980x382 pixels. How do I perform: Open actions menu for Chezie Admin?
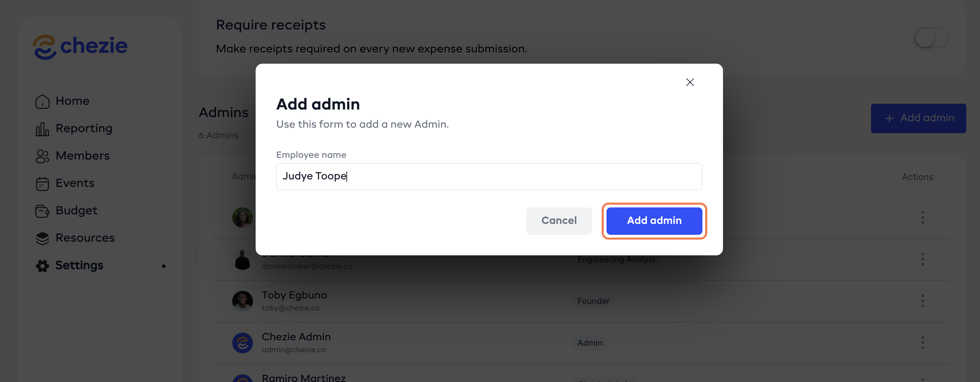point(922,343)
